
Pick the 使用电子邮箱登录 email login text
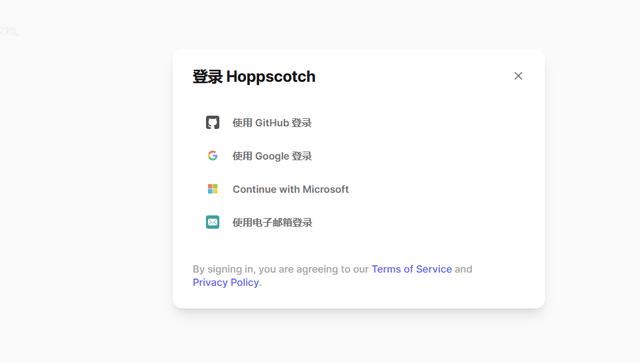pyautogui.click(x=272, y=223)
